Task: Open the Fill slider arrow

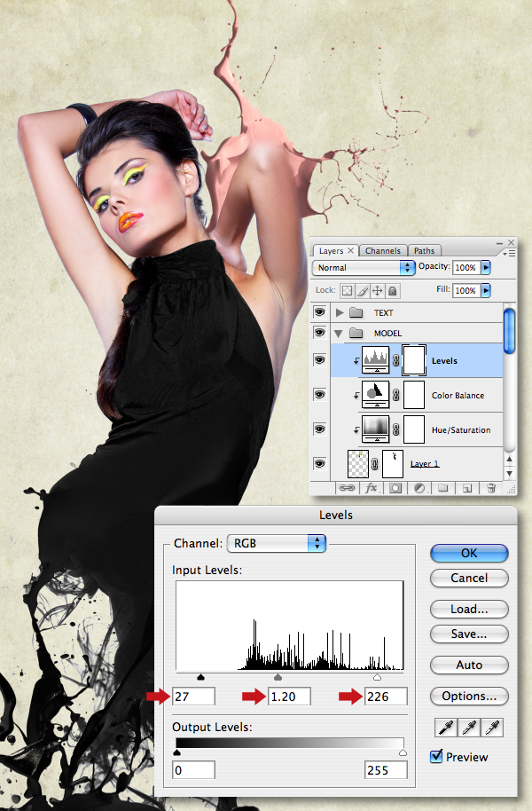Action: [x=486, y=291]
